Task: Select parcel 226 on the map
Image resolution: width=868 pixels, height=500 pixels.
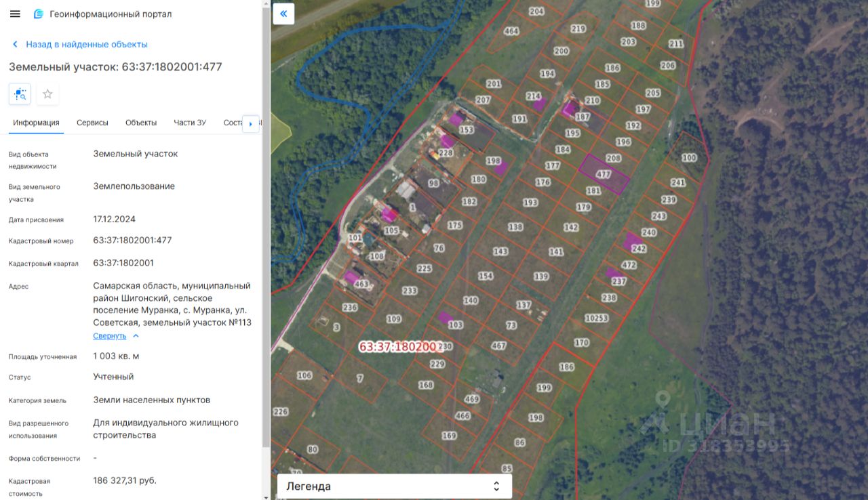Action: click(x=280, y=411)
